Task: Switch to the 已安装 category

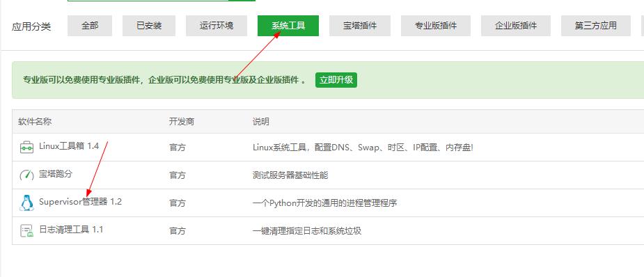Action: (149, 26)
